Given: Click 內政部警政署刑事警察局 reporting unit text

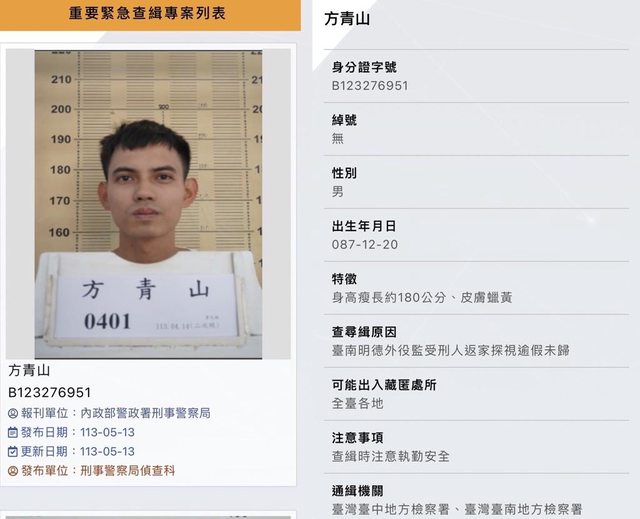Looking at the screenshot, I should point(145,413).
